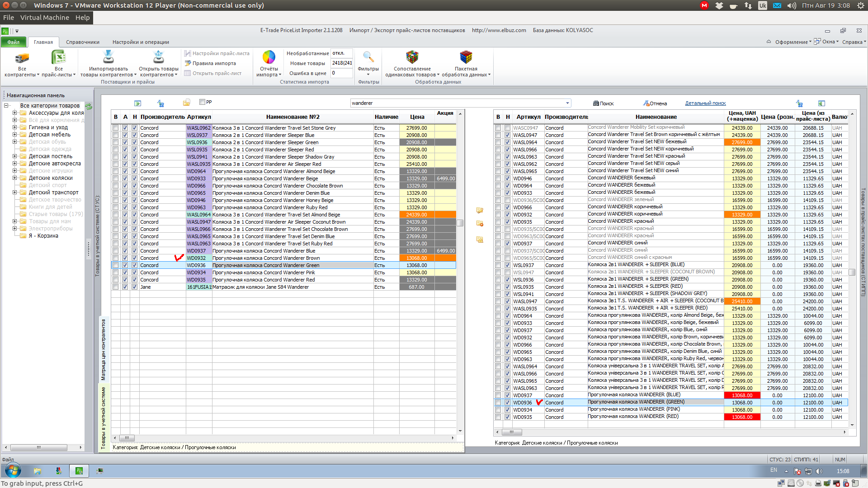This screenshot has height=488, width=868.
Task: Click the translate-letters icon above right table
Action: [x=799, y=103]
